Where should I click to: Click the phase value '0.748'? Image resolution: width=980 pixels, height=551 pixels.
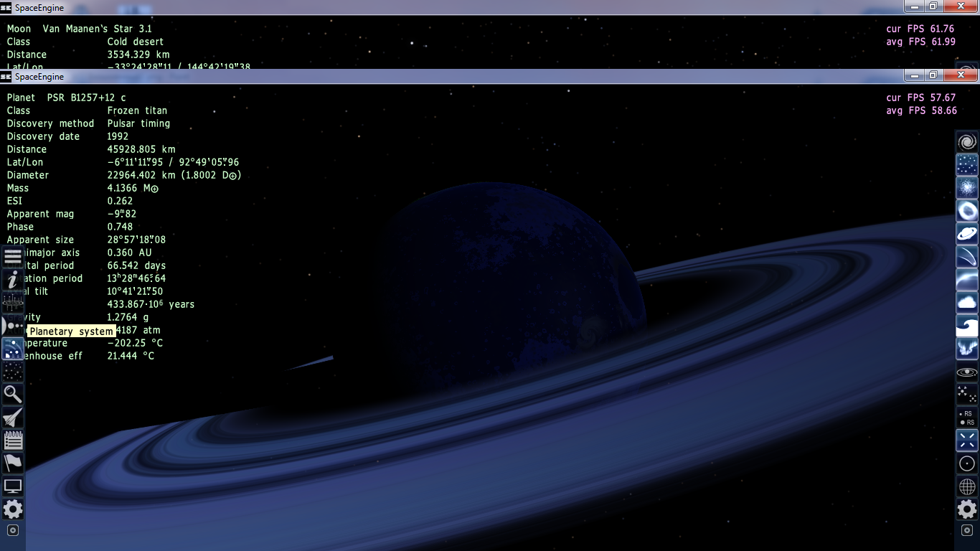[x=120, y=227]
